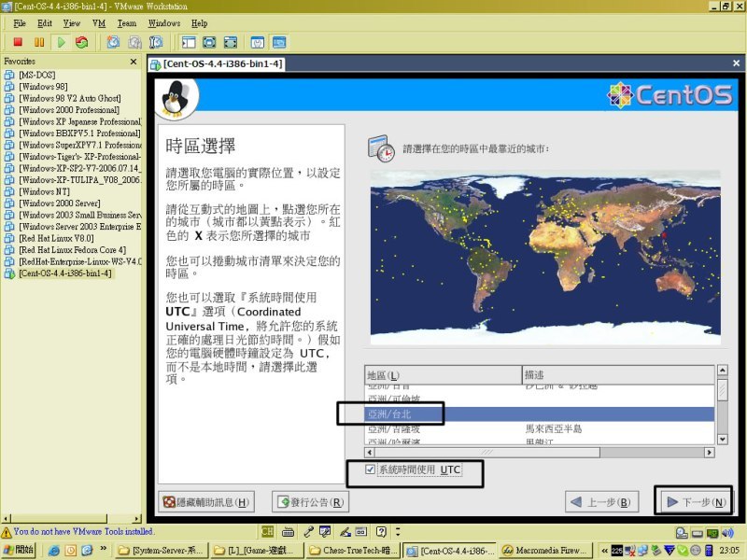Select the 亞洲/台北 timezone row
This screenshot has width=747, height=560.
click(x=540, y=414)
